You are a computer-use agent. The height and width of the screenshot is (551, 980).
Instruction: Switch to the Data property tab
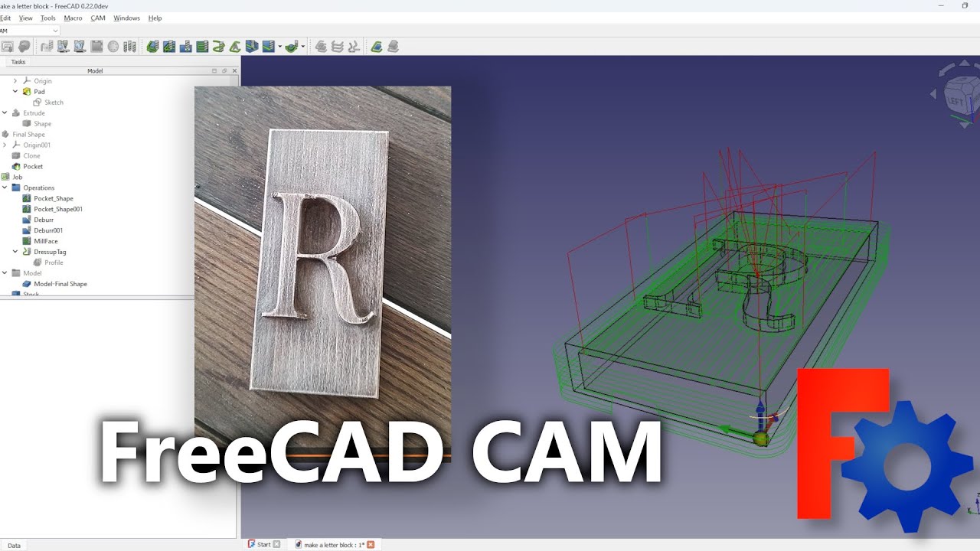[x=14, y=546]
